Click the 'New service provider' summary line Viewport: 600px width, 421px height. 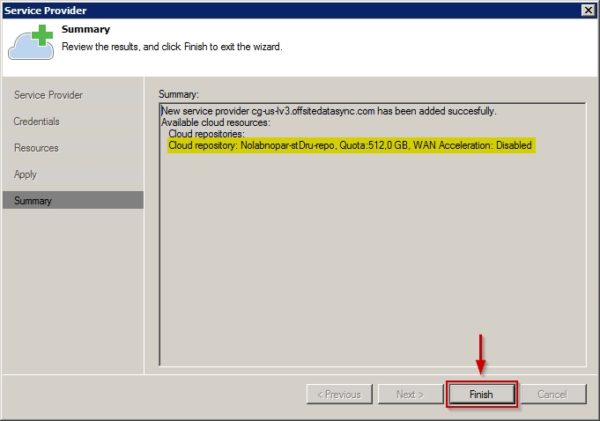point(329,111)
